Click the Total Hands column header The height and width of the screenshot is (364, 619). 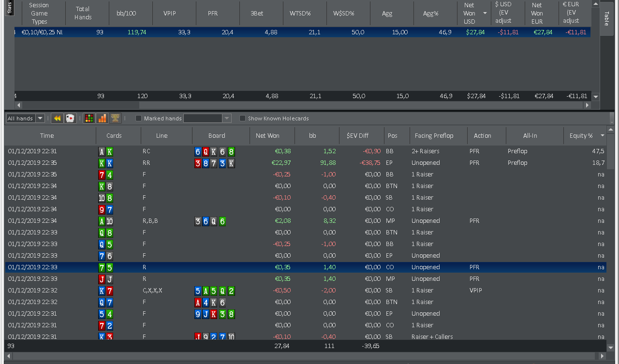click(83, 13)
